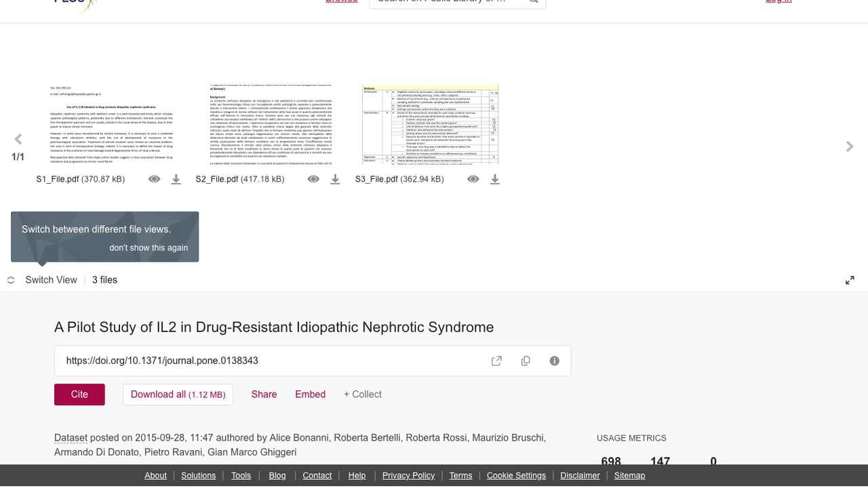Select the USAGE METRICS label
Screen dimensions: 868x488
(x=631, y=439)
